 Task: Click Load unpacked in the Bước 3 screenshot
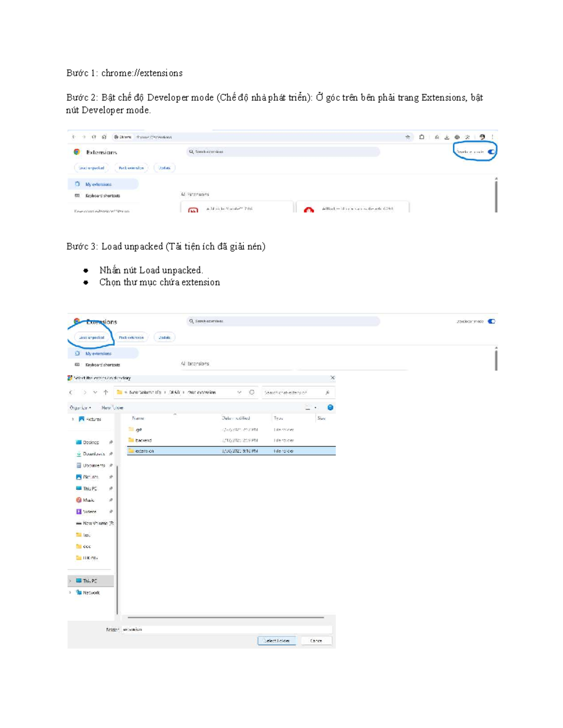[91, 338]
